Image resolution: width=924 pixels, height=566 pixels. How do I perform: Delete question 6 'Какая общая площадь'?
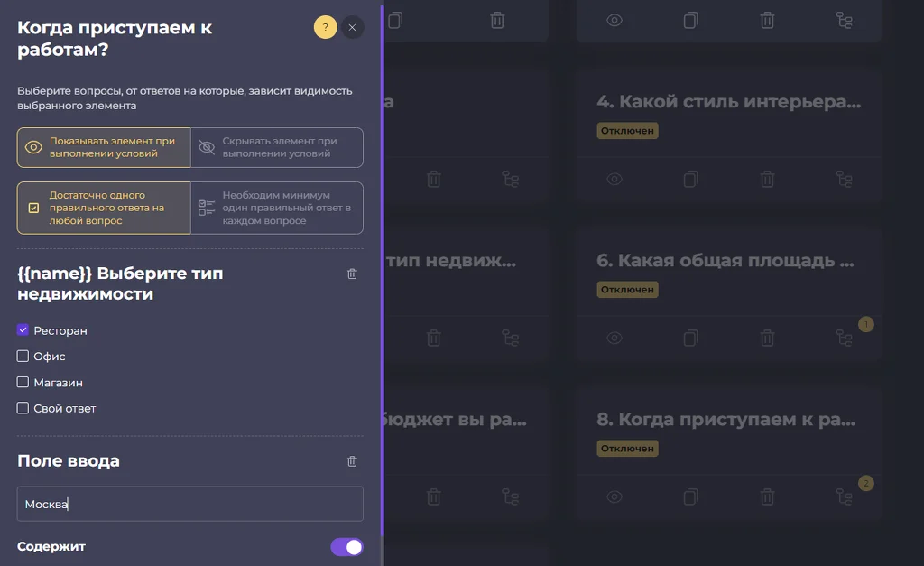tap(767, 338)
